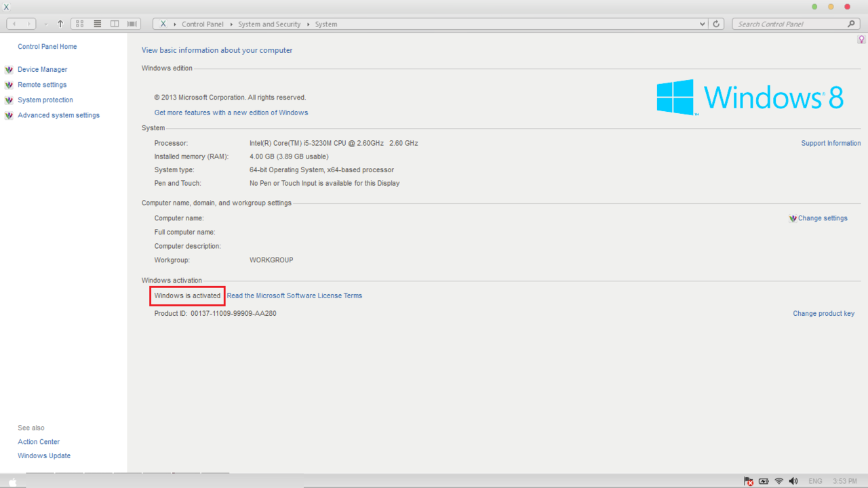Screen dimensions: 868x488
Task: Click the shield icon beside Device Manager
Action: tap(9, 70)
